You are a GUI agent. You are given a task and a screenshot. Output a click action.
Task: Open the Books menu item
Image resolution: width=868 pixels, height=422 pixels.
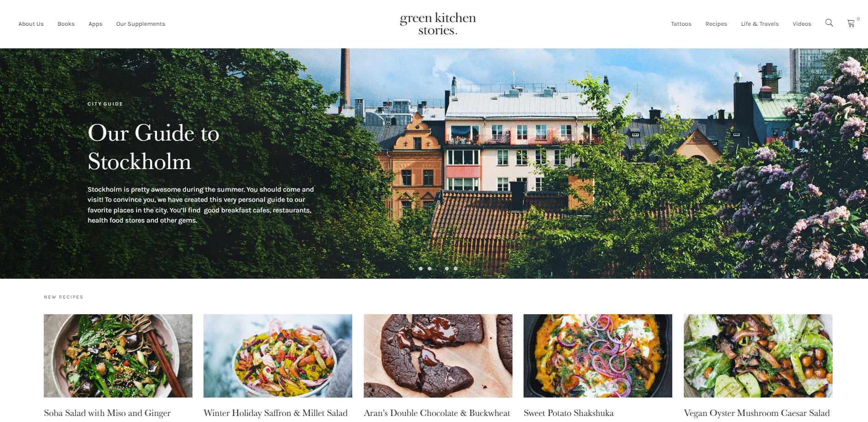[66, 24]
